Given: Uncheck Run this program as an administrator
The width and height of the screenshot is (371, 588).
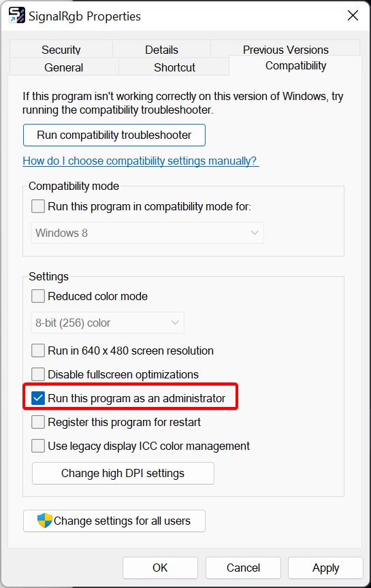Looking at the screenshot, I should point(38,398).
